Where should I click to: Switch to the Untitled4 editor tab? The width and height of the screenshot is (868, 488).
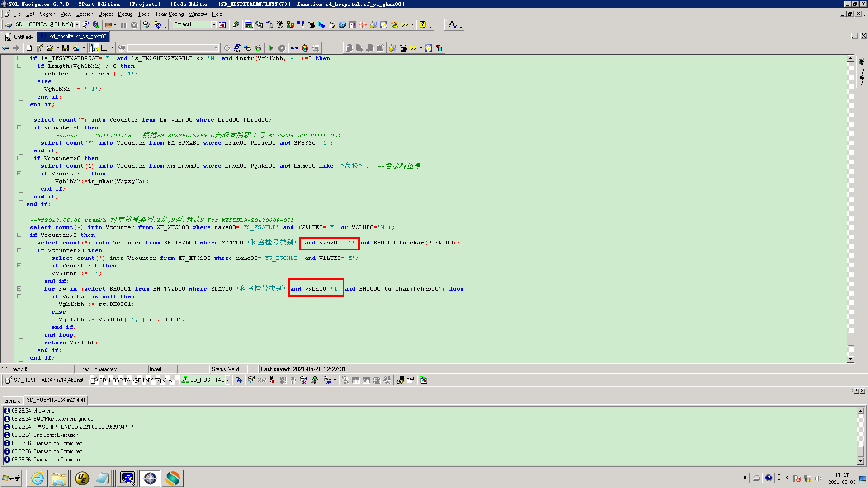point(19,37)
